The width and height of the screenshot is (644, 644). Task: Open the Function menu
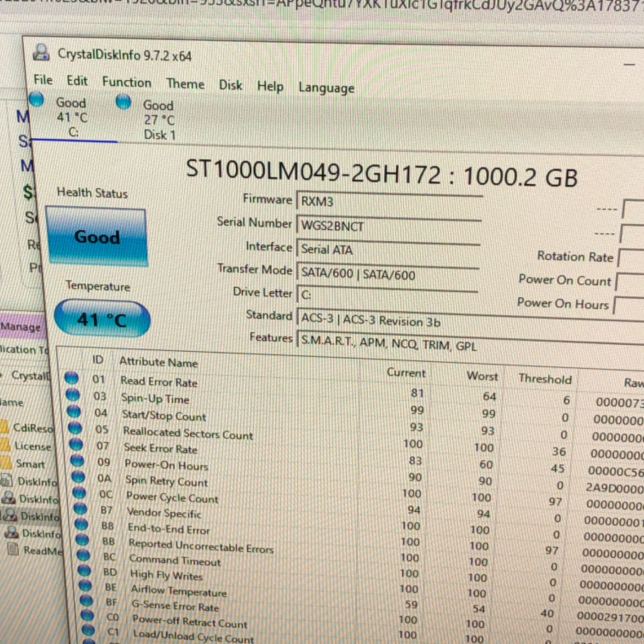click(127, 82)
